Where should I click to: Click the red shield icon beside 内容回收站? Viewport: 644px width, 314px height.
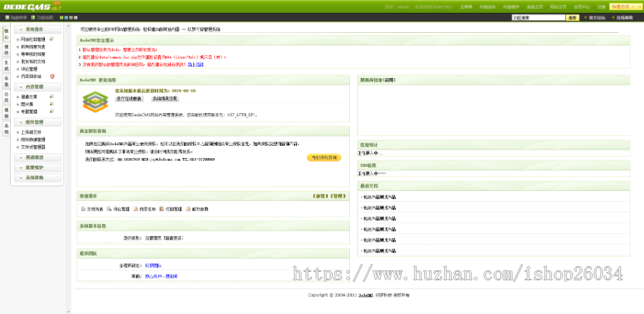tap(52, 77)
